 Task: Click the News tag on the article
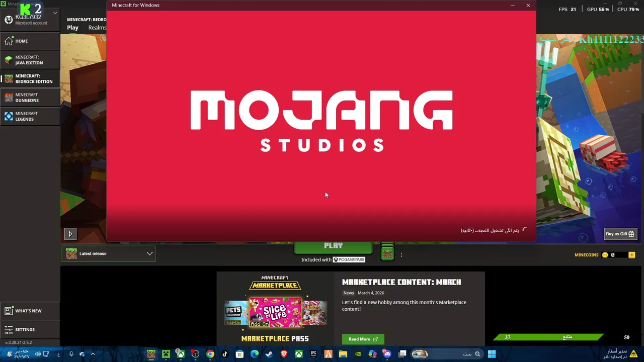[349, 293]
